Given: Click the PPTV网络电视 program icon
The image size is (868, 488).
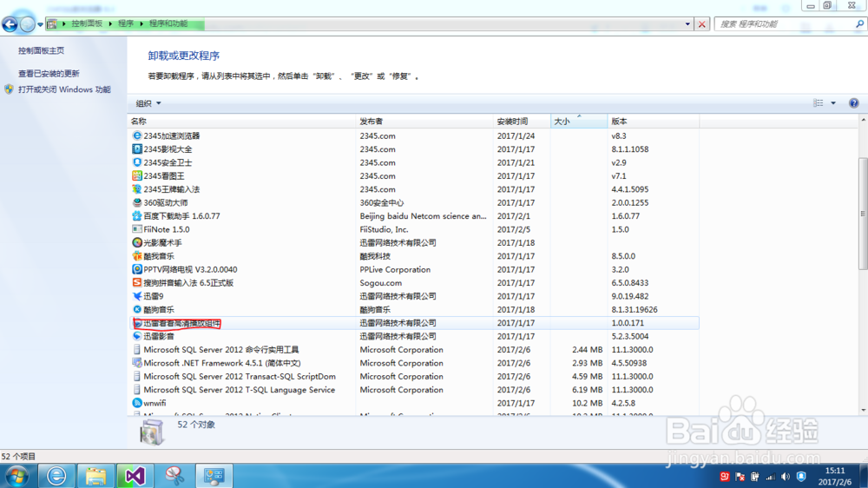Looking at the screenshot, I should (137, 269).
